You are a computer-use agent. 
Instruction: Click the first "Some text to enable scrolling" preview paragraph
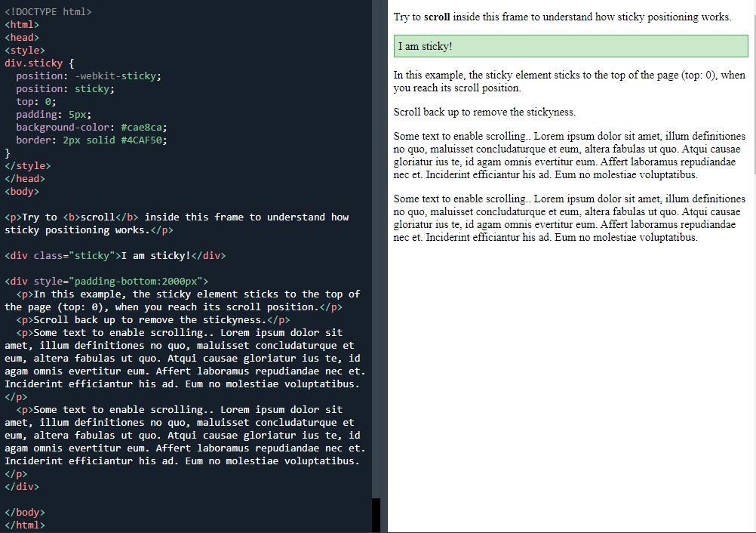tap(570, 156)
